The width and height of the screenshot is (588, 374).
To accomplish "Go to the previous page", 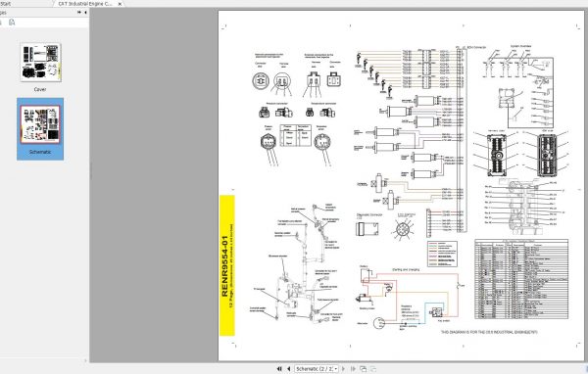I will [x=288, y=369].
